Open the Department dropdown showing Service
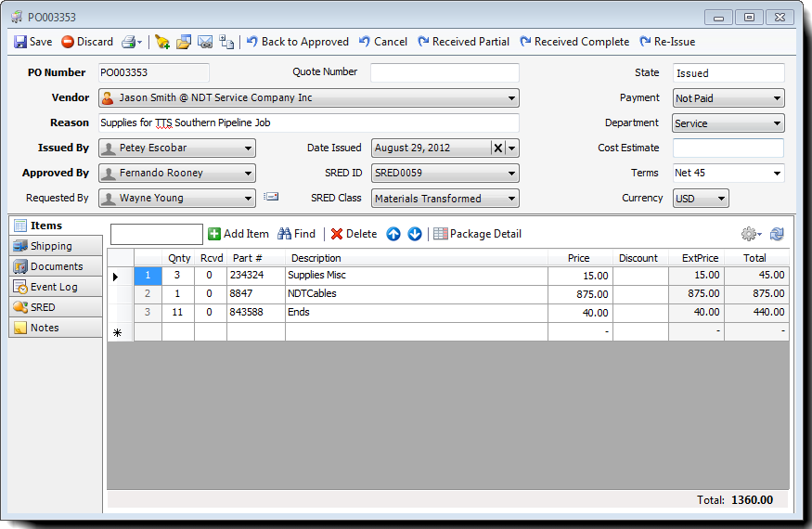812x529 pixels. tap(728, 123)
